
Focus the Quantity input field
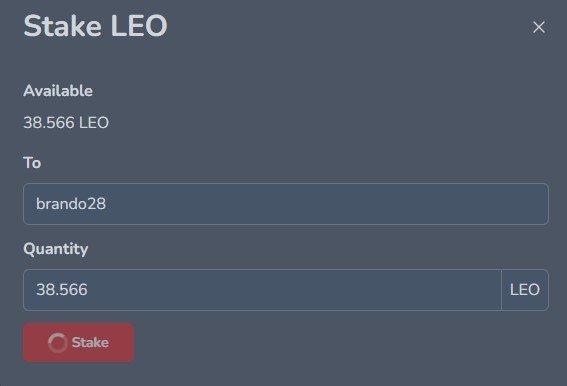262,290
